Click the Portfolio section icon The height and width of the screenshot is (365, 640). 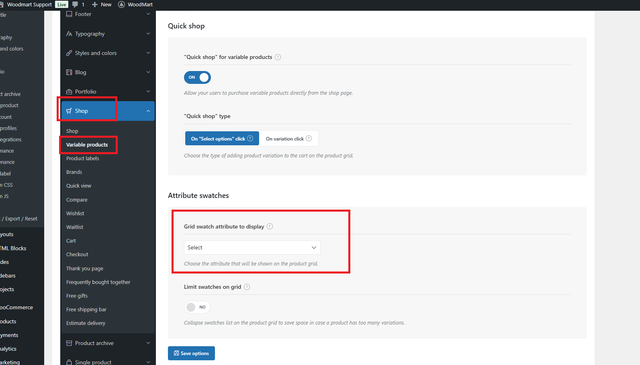tap(69, 91)
